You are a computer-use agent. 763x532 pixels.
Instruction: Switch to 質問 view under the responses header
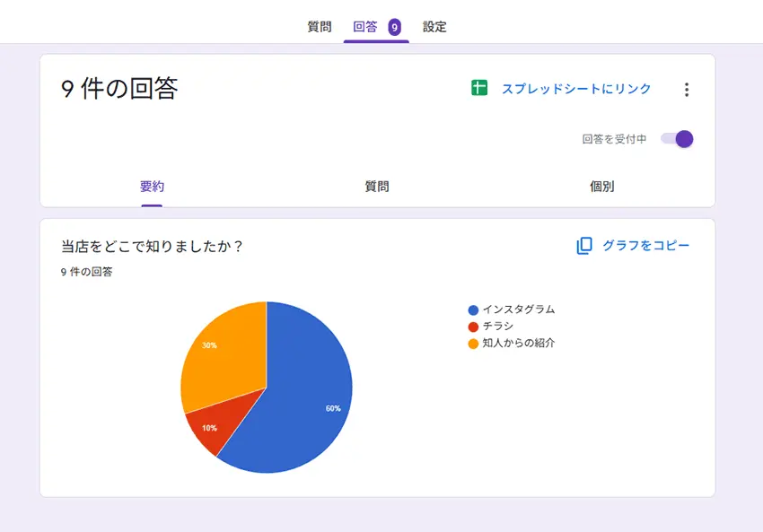pyautogui.click(x=377, y=187)
